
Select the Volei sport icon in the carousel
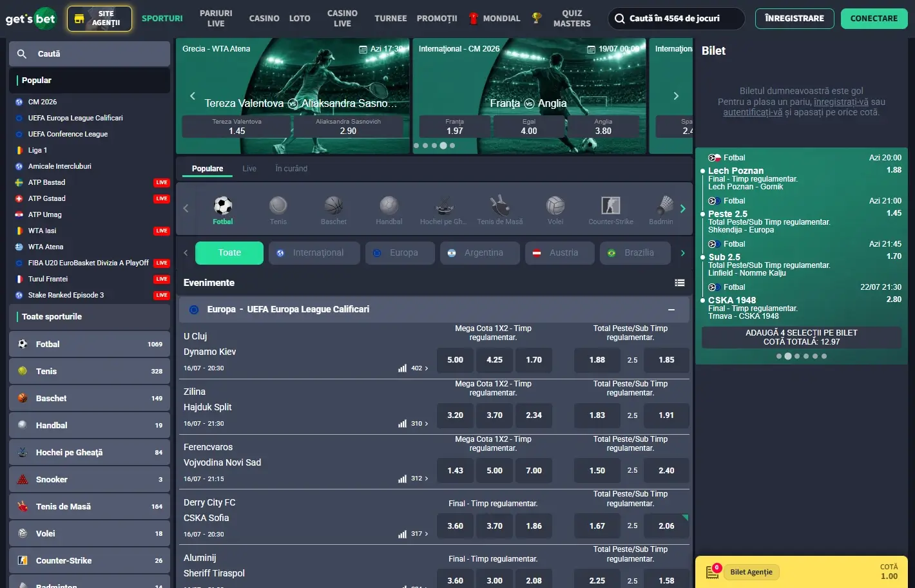[555, 205]
